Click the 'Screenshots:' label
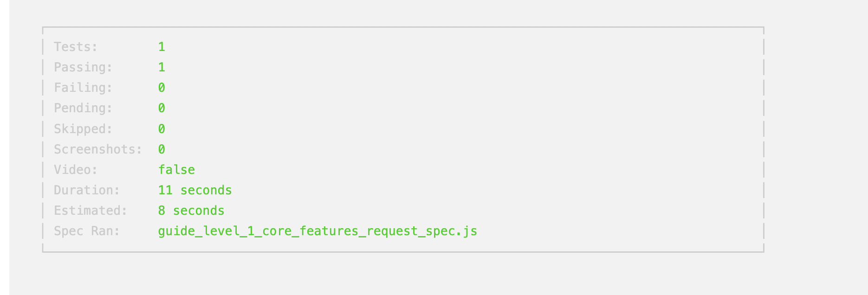This screenshot has width=868, height=295. (98, 149)
